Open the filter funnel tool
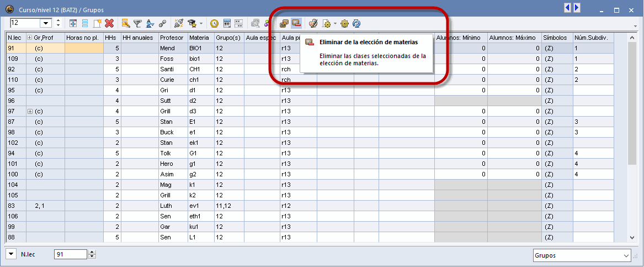Screen dimensions: 644x267 tap(137, 23)
